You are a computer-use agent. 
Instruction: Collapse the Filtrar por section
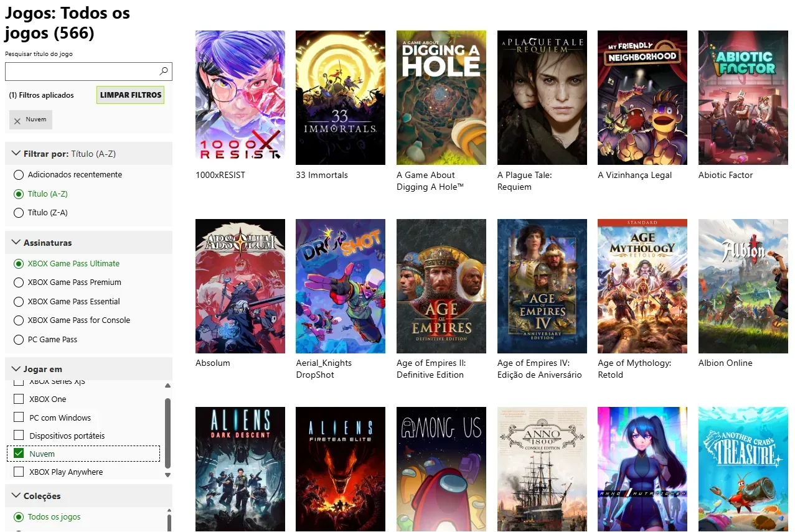[x=88, y=154]
